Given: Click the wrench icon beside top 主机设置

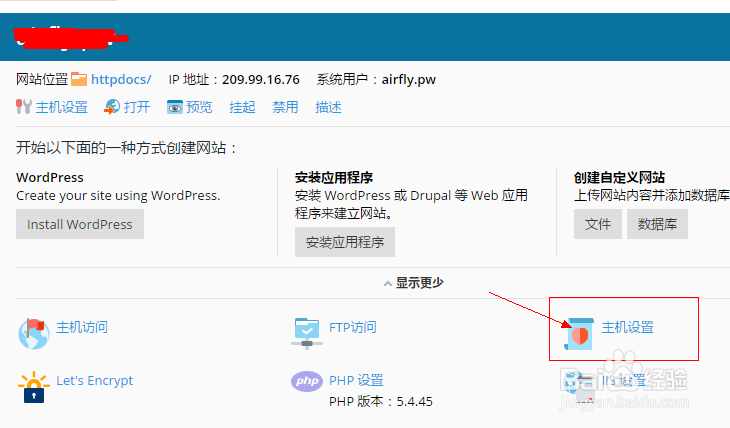Looking at the screenshot, I should click(23, 107).
